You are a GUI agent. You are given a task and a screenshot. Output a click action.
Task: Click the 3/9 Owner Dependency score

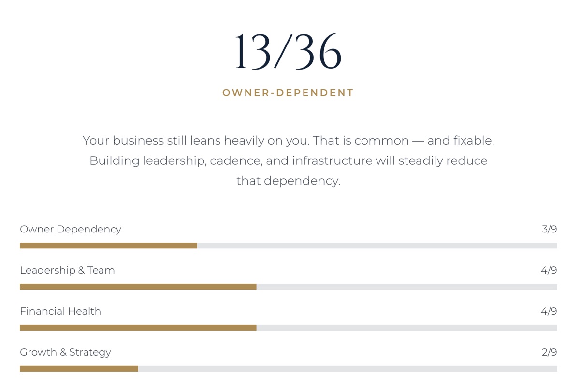pos(550,229)
